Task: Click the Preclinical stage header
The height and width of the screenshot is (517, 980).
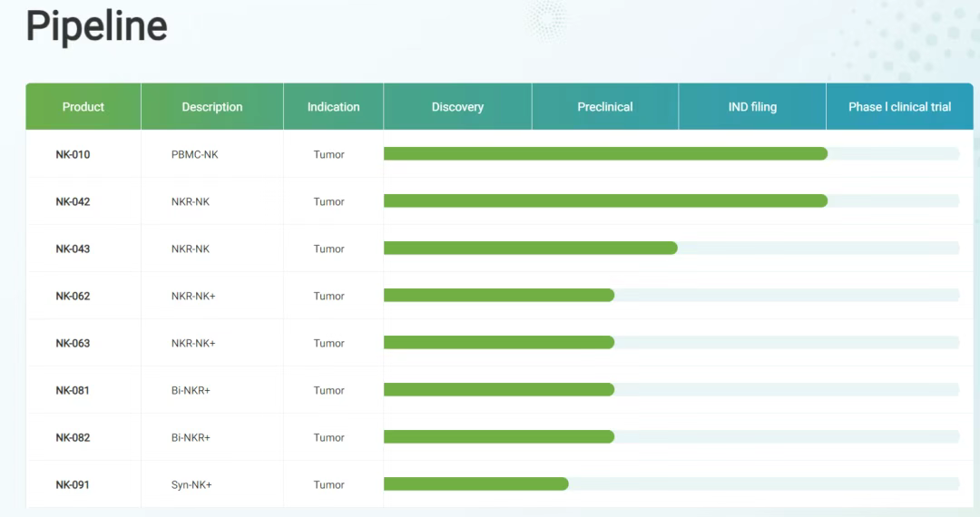Action: [x=605, y=107]
